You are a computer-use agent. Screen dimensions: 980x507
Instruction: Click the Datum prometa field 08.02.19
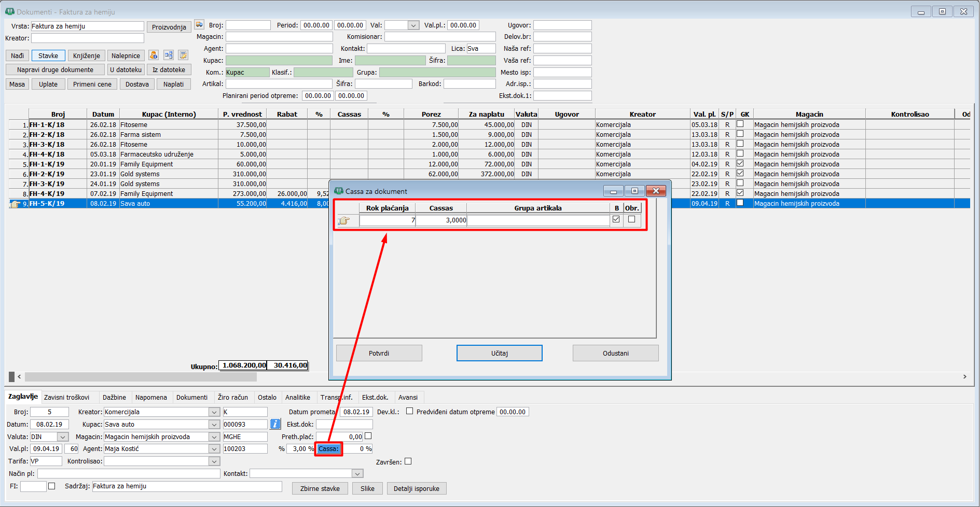(x=356, y=412)
